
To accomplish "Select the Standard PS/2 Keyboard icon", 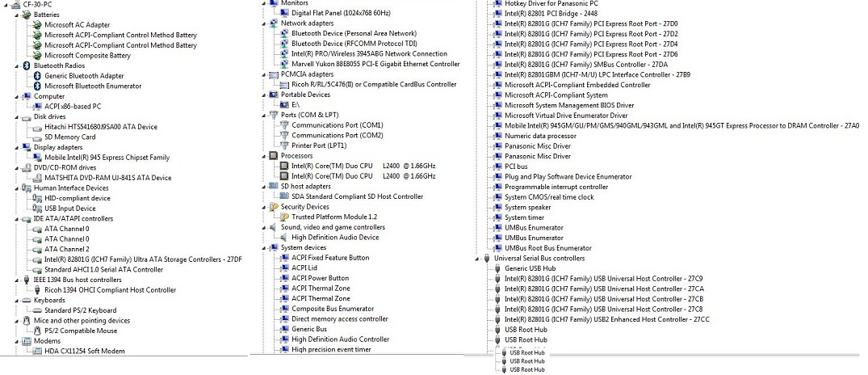I will [x=38, y=310].
